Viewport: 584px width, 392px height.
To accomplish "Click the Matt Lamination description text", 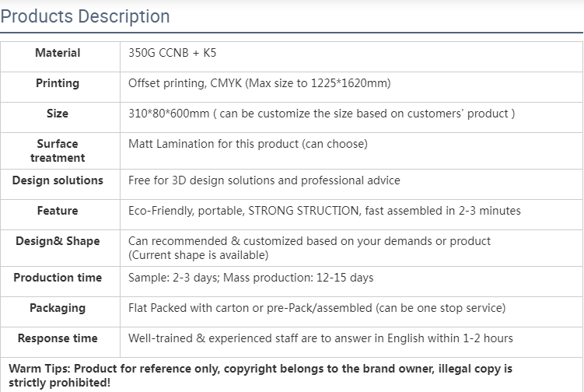I will pos(247,144).
